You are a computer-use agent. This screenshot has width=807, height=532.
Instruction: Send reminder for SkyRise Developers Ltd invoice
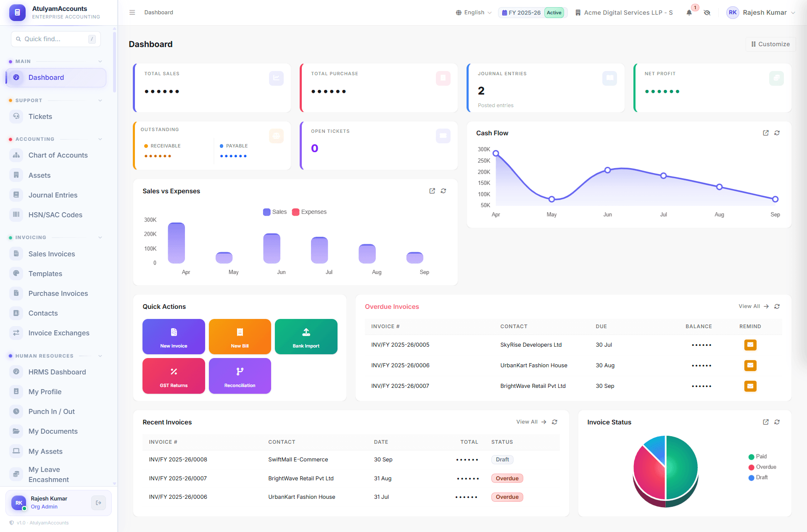point(750,345)
